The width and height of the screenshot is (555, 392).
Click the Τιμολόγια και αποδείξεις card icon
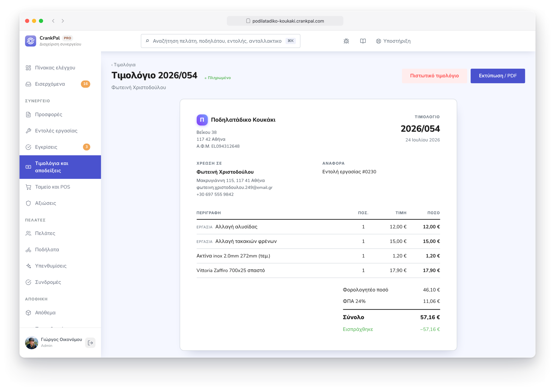click(28, 167)
